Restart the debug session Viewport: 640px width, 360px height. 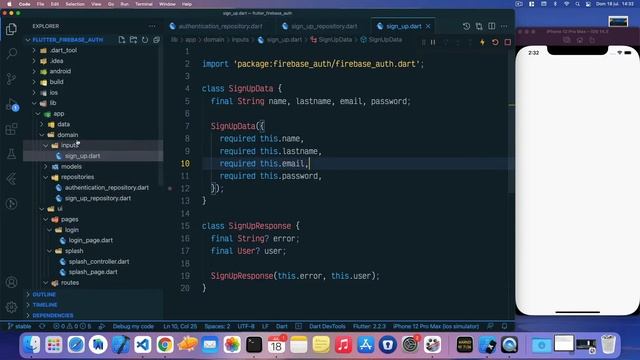coord(495,42)
